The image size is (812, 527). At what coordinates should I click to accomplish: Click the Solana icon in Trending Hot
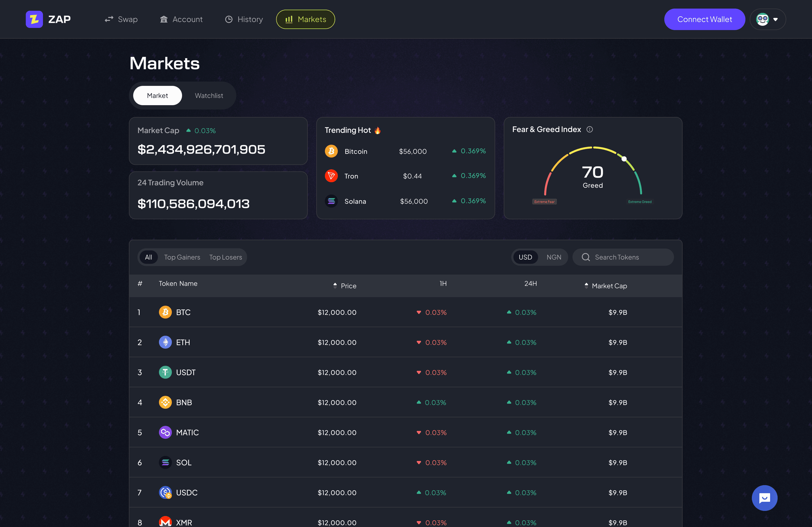[331, 201]
